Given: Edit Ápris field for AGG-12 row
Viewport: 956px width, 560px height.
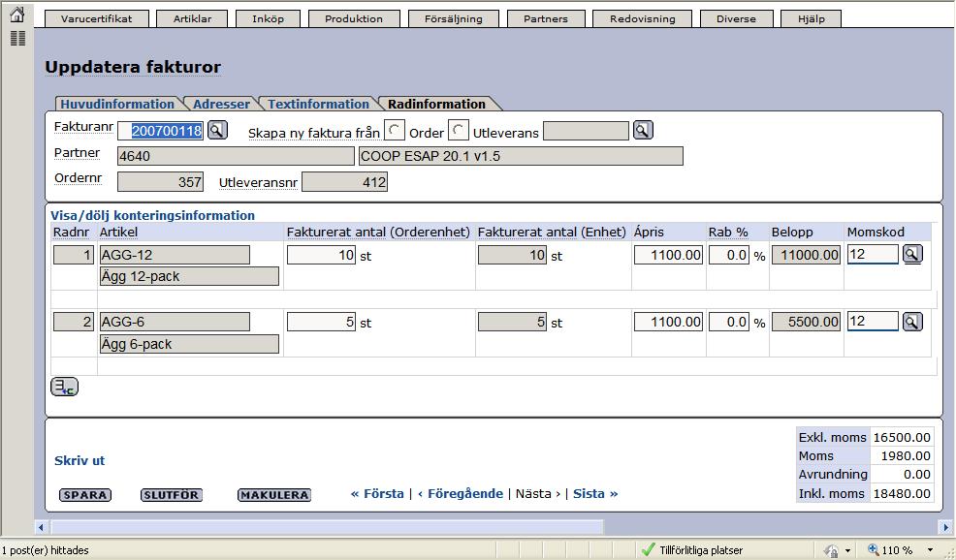Looking at the screenshot, I should (x=668, y=255).
